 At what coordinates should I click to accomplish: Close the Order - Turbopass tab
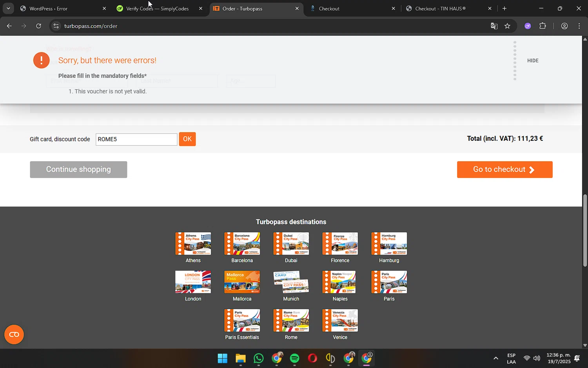[x=297, y=9]
